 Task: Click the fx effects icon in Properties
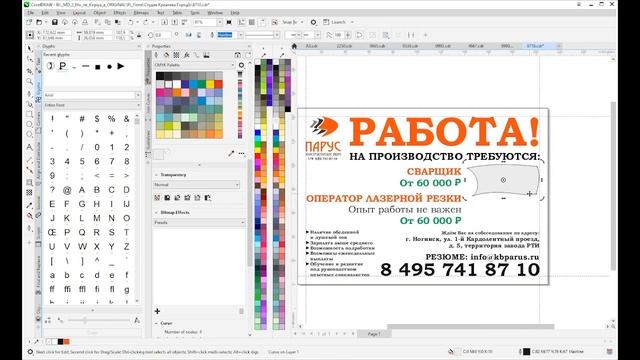(x=187, y=55)
